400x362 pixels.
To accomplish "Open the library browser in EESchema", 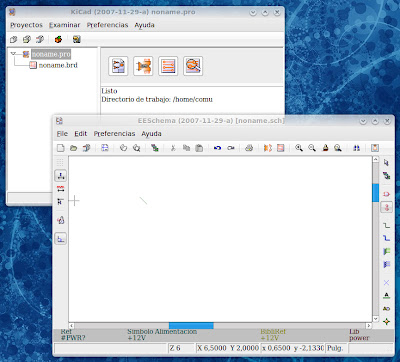I will 136,148.
